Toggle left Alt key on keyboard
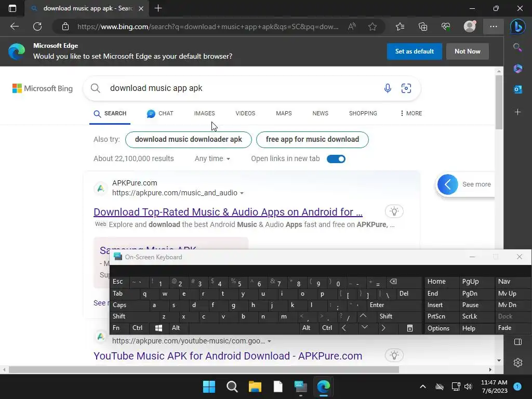This screenshot has width=532, height=399. click(x=179, y=328)
